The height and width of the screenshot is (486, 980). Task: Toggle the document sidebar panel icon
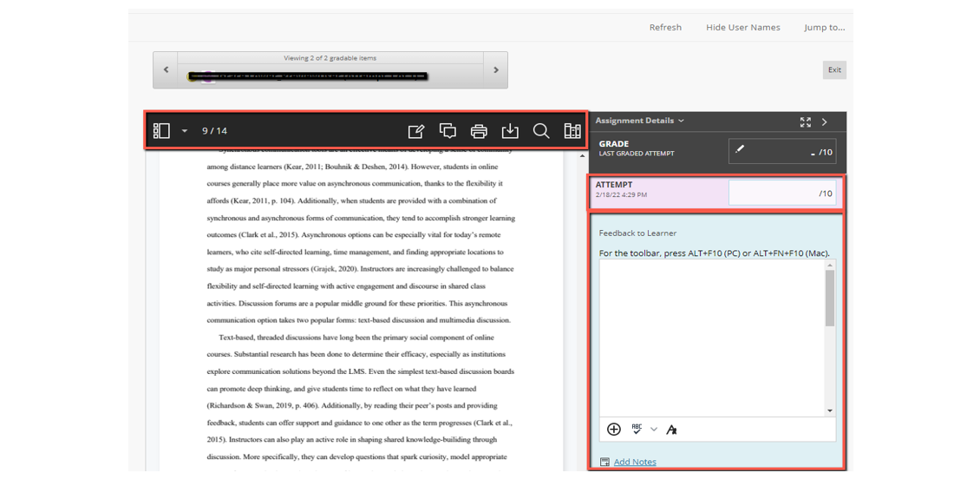[x=161, y=131]
